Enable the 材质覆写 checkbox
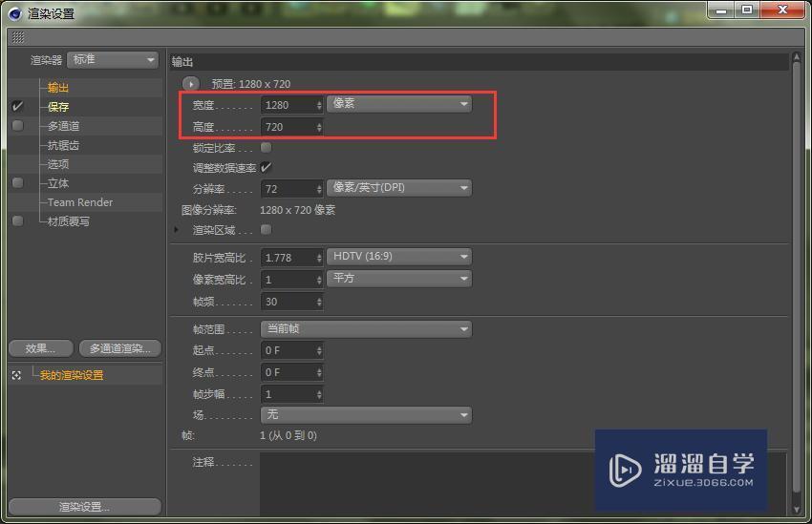 (x=17, y=220)
